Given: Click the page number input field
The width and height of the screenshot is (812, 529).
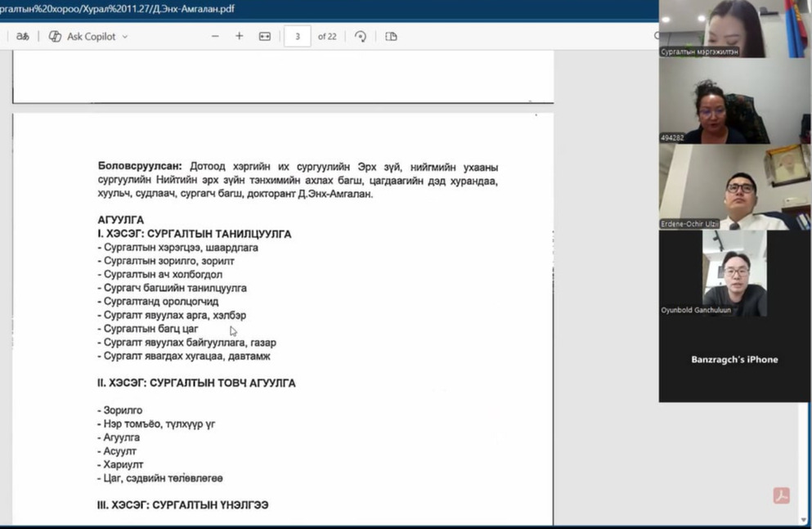Looking at the screenshot, I should click(297, 36).
